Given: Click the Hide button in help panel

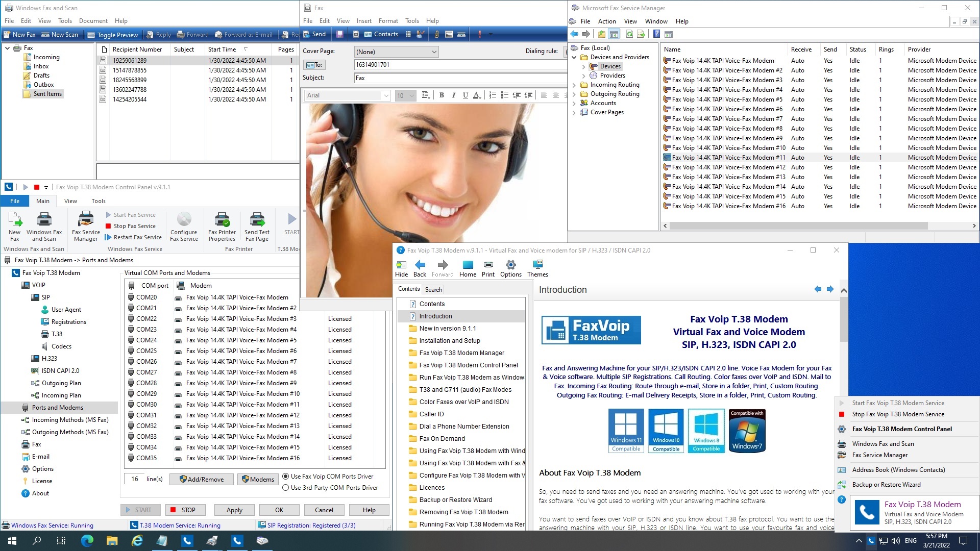Looking at the screenshot, I should [402, 268].
